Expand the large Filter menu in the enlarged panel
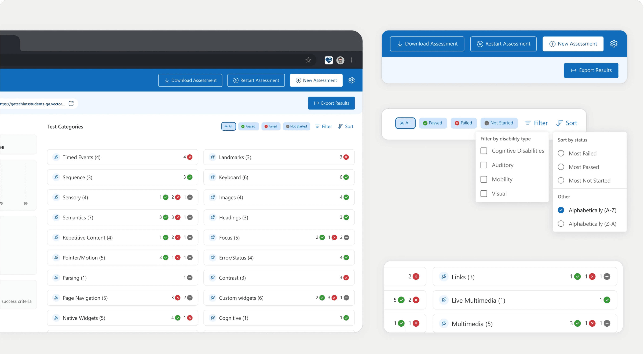 [x=536, y=123]
